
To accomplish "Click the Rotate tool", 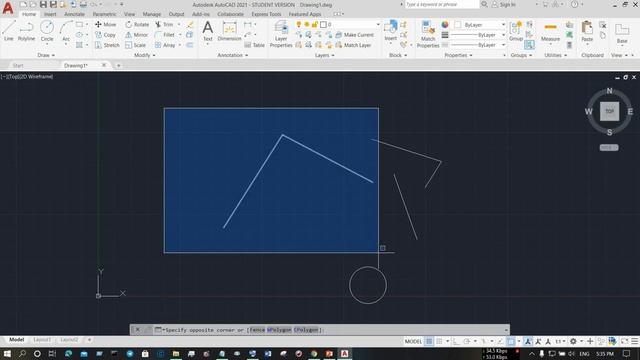I will pos(137,24).
